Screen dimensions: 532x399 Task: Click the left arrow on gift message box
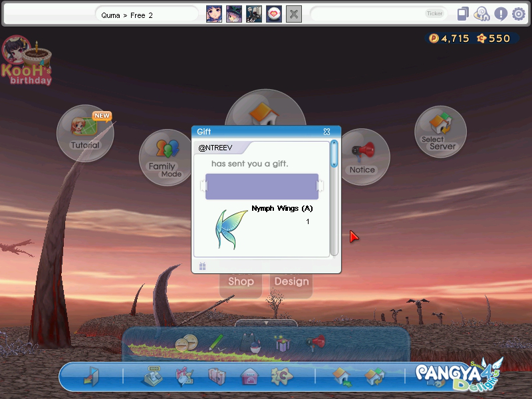point(202,185)
